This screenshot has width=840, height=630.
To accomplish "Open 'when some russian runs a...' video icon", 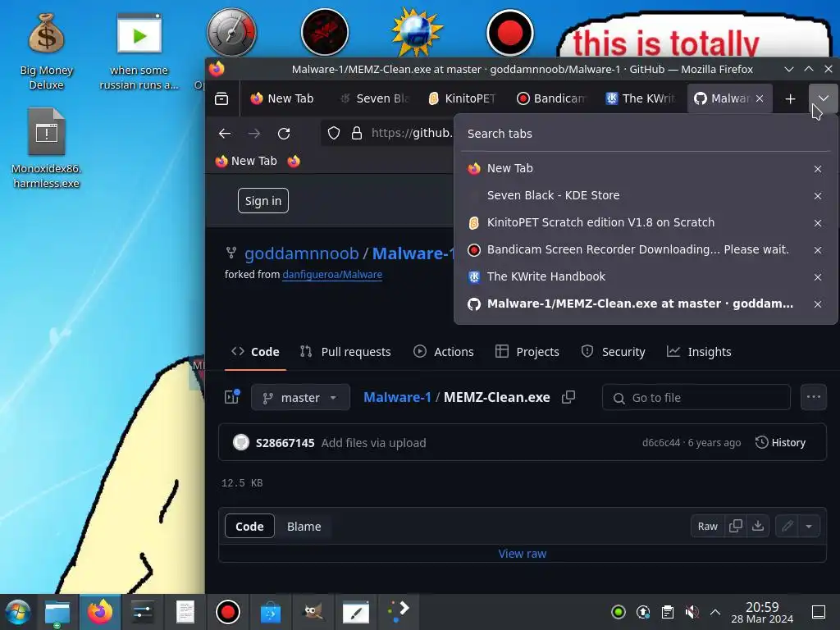I will coord(139,51).
